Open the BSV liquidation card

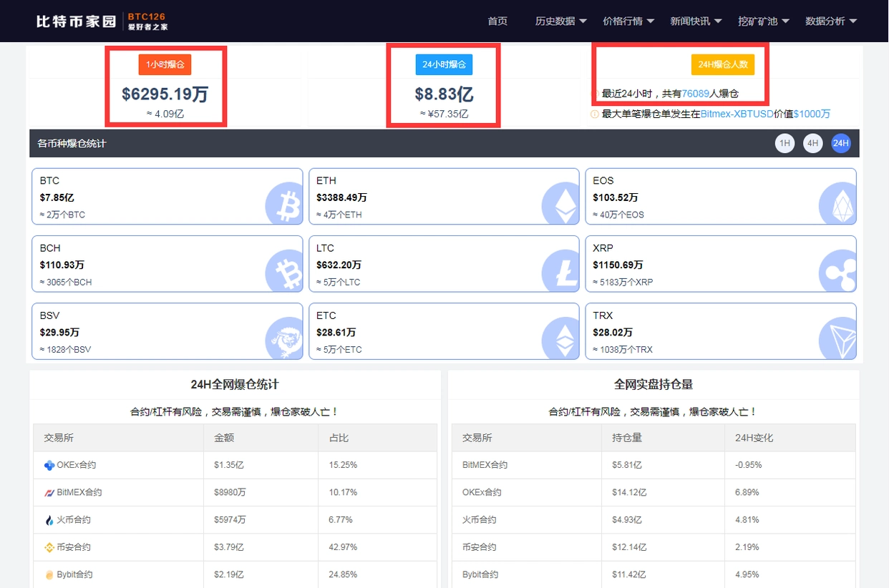pos(167,331)
